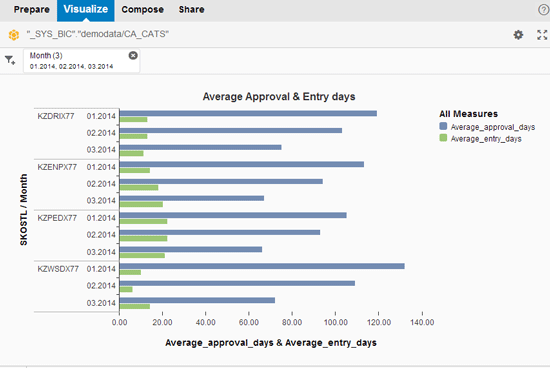Select the KZENPX77 category label
The image size is (550, 368).
click(x=57, y=167)
